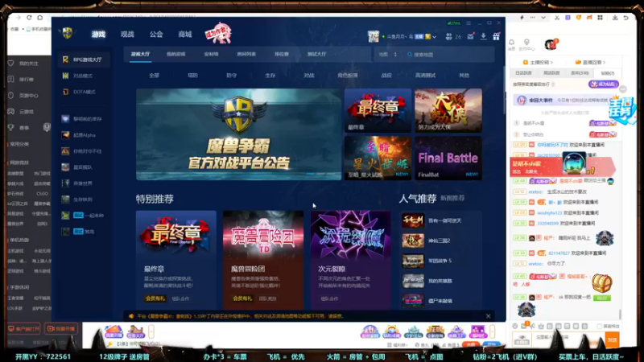Select RPG游戏大厅 in the sidebar
This screenshot has width=644, height=362.
pyautogui.click(x=84, y=60)
